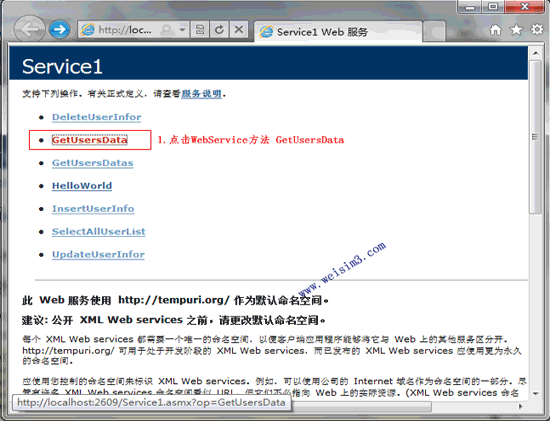Open the Home page icon

495,30
